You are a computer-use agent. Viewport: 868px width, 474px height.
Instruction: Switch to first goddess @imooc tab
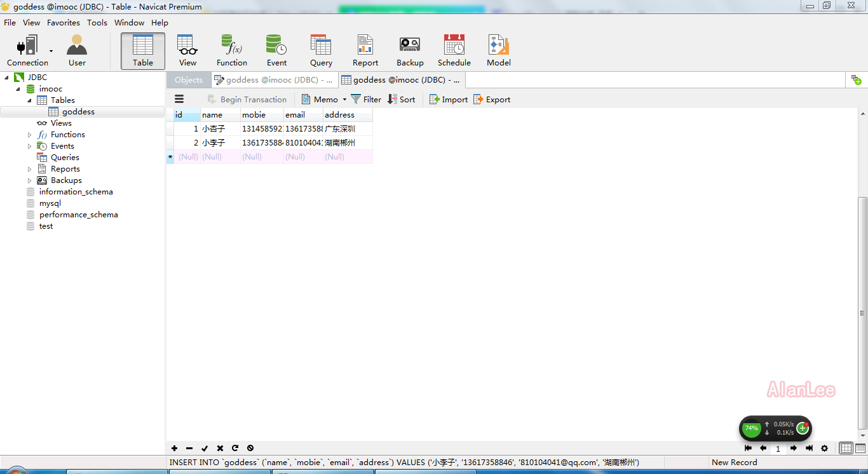pos(275,80)
